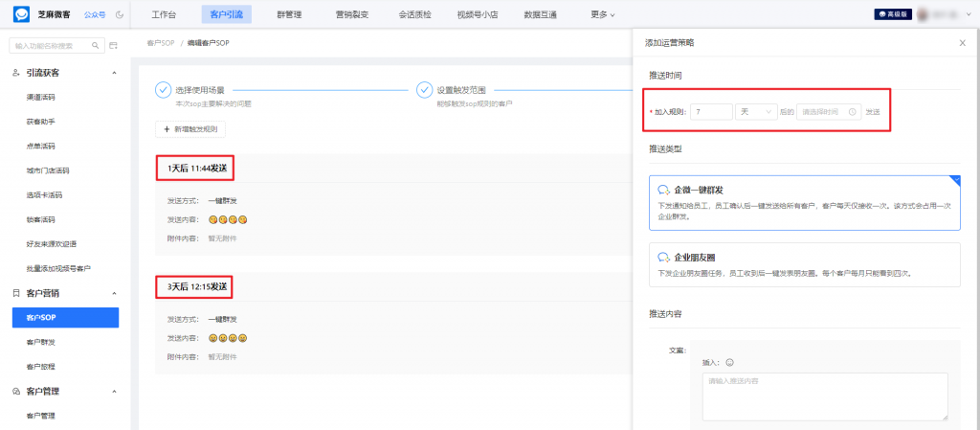Open the 工作台 tab
Screen dimensions: 980x430
[165, 15]
